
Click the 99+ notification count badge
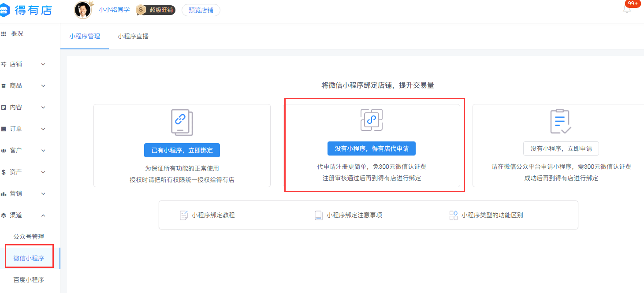633,4
